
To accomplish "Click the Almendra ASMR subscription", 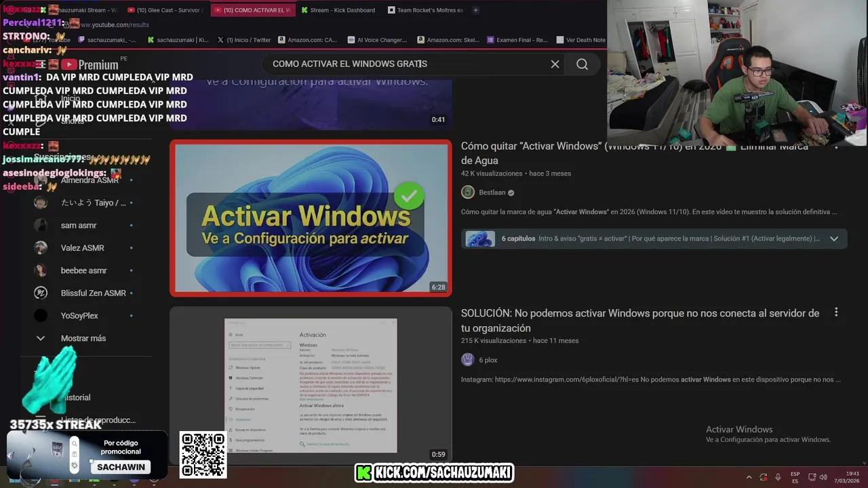I will [x=85, y=180].
